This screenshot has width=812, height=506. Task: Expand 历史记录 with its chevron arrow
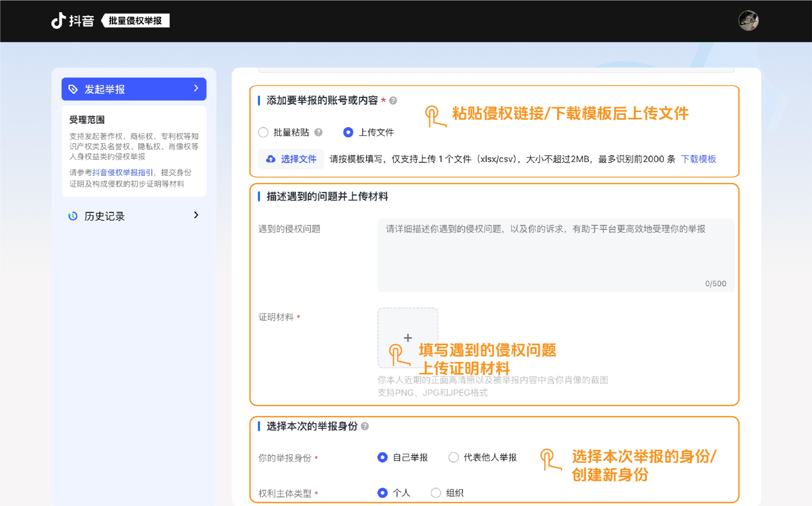(x=196, y=215)
